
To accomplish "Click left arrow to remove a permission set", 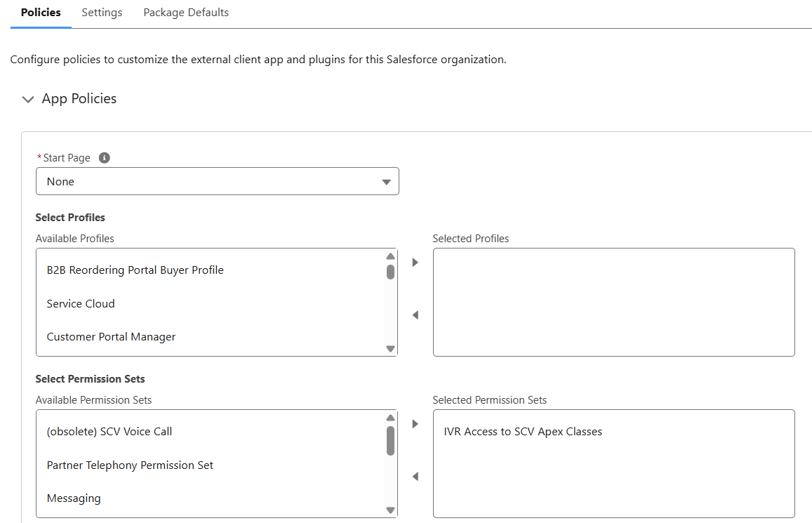I will coord(415,476).
